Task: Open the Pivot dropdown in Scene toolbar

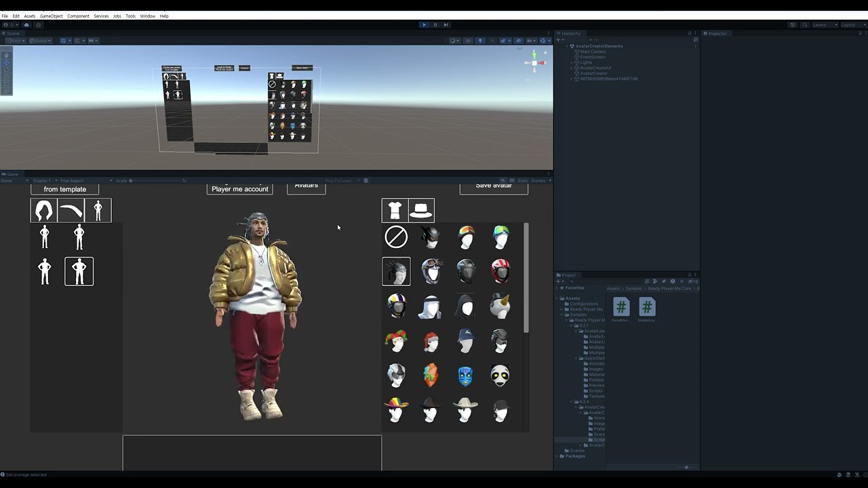Action: coord(16,41)
